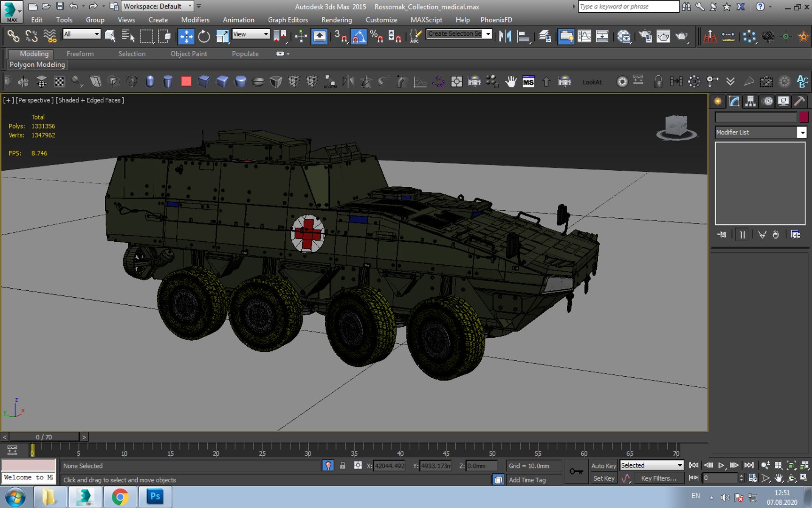The width and height of the screenshot is (812, 508).
Task: Select the Move tool in main toolbar
Action: tap(186, 36)
